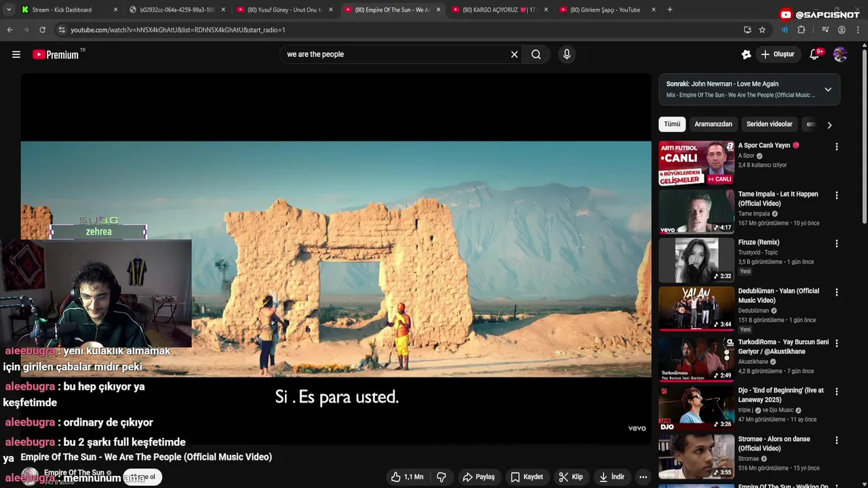
Task: Close the Kick Dashboard tab
Action: [115, 9]
